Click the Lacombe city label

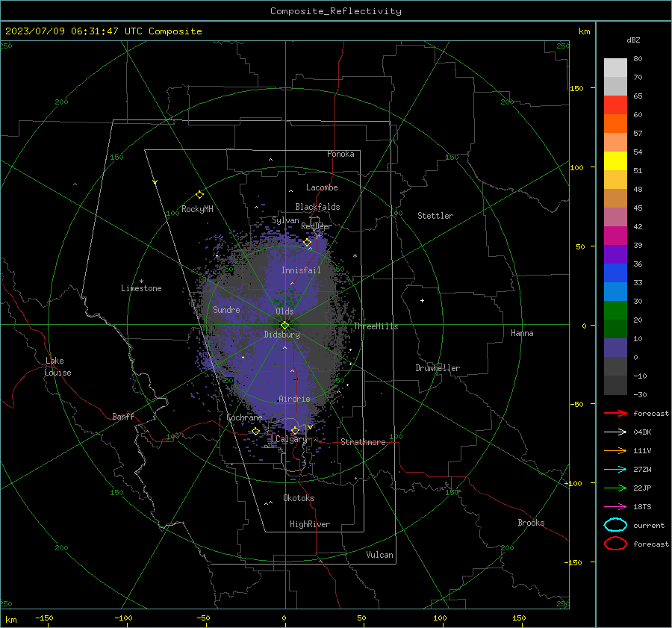tap(322, 187)
